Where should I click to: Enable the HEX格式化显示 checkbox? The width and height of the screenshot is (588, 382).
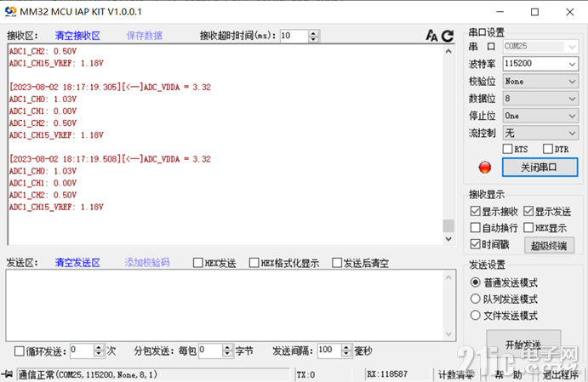[x=254, y=263]
